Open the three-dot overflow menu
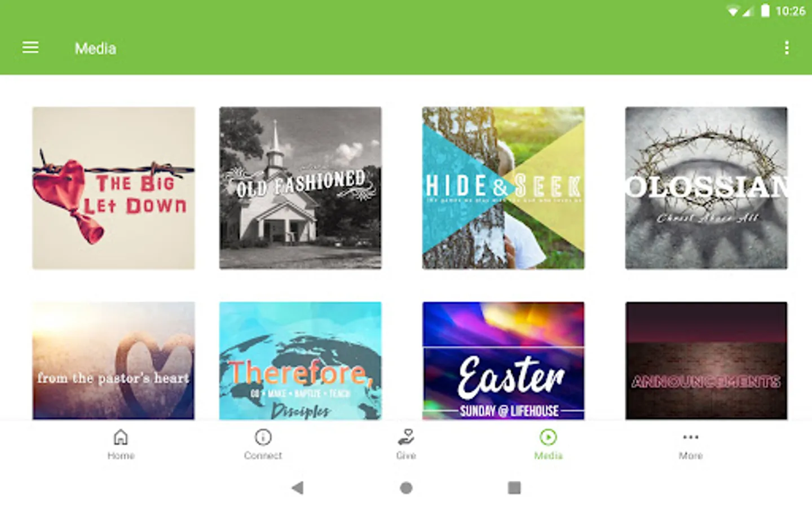Screen dimensions: 812x508 click(x=787, y=48)
